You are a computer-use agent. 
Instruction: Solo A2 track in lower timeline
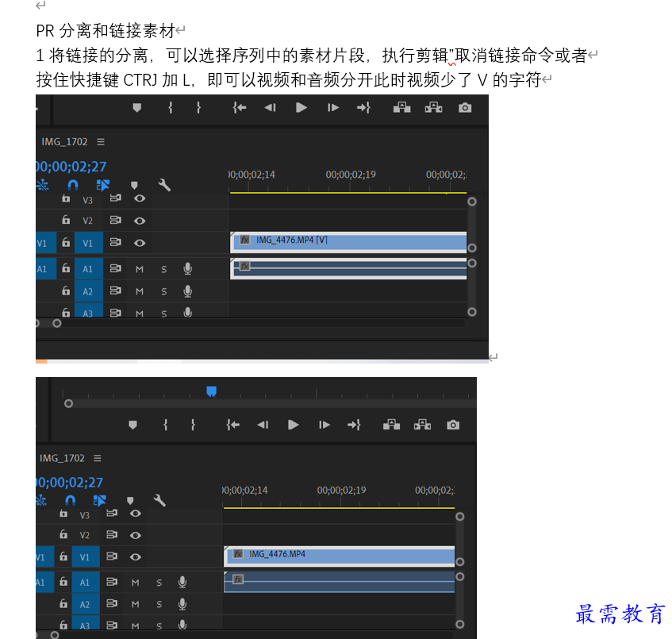coord(159,604)
